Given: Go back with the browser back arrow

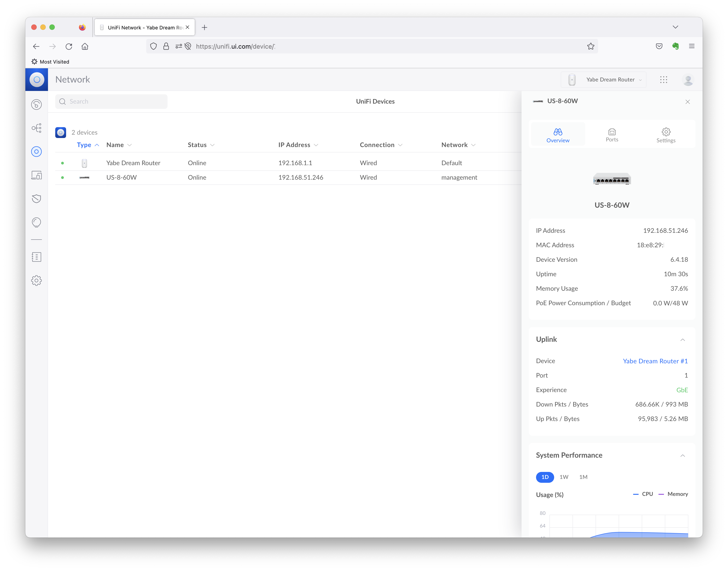Looking at the screenshot, I should tap(36, 46).
